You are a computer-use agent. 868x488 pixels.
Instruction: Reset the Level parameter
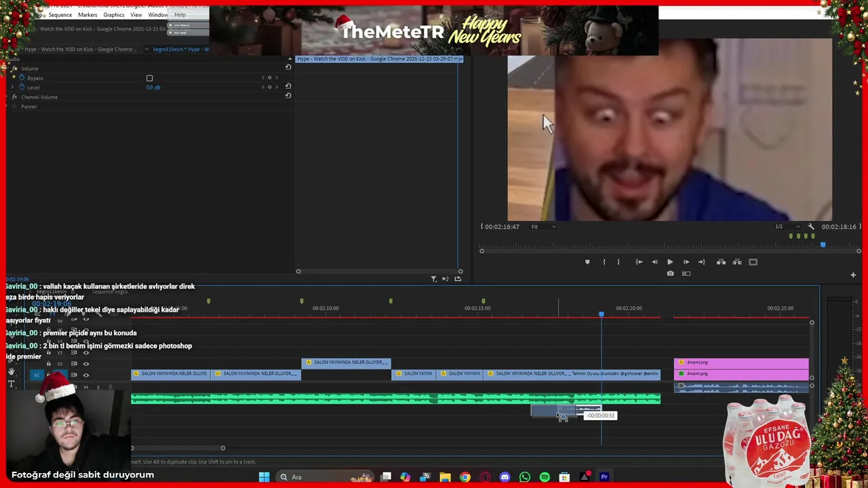tap(288, 86)
